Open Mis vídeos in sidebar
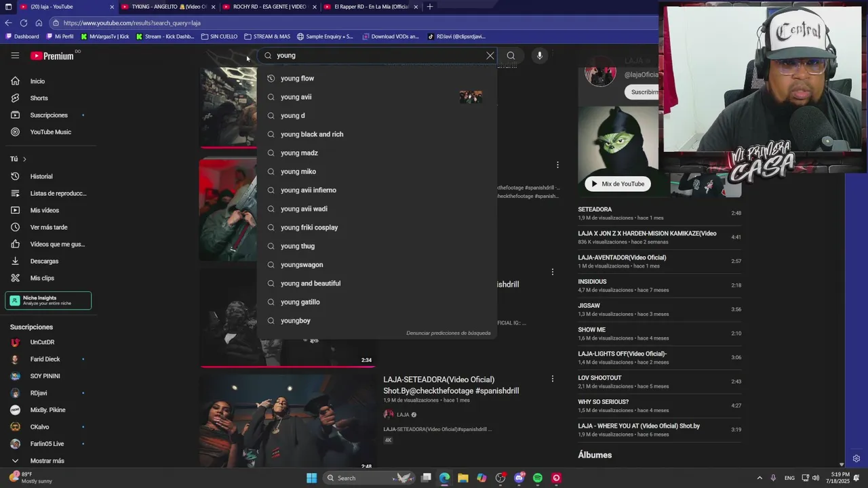Screen dimensions: 868x488 pos(46,210)
